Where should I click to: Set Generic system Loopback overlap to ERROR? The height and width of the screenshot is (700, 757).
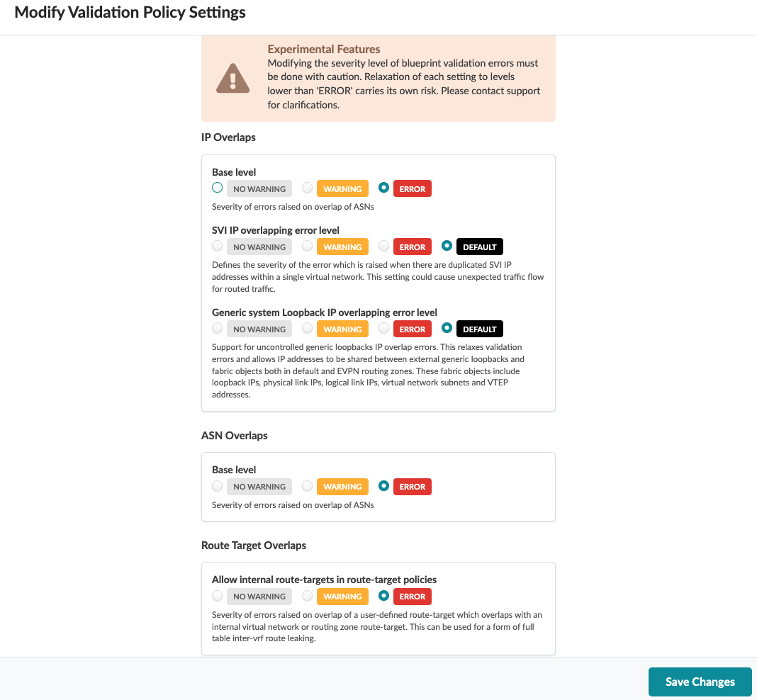point(384,329)
